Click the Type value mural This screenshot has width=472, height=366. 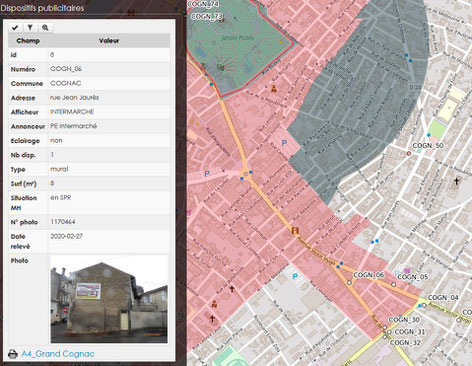[59, 169]
